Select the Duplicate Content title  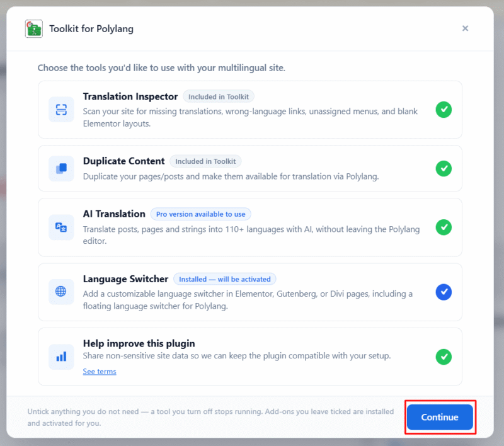click(x=123, y=161)
